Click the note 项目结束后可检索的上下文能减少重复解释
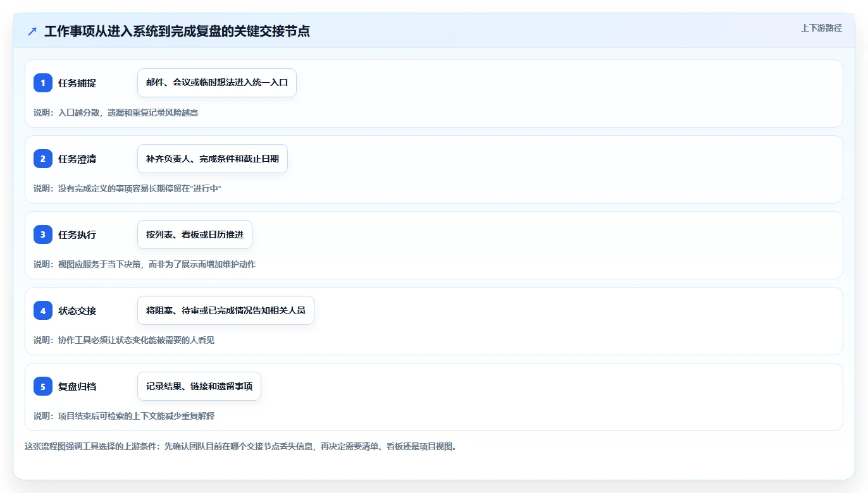Image resolution: width=868 pixels, height=493 pixels. tap(124, 416)
